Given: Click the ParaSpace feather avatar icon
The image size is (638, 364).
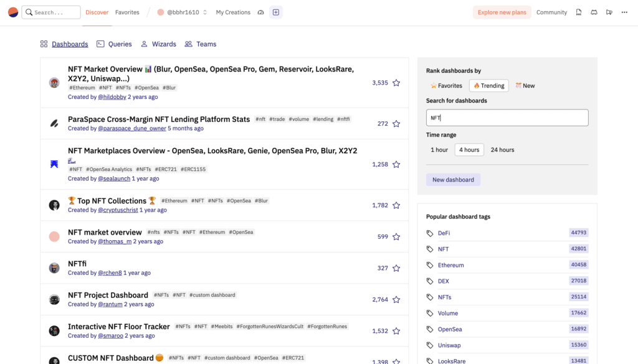Looking at the screenshot, I should 54,123.
